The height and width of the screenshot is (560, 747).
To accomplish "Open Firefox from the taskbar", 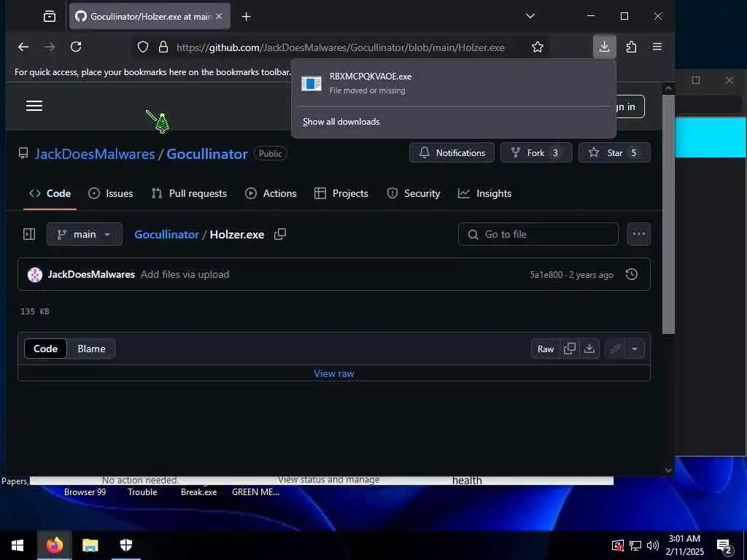I will [54, 545].
